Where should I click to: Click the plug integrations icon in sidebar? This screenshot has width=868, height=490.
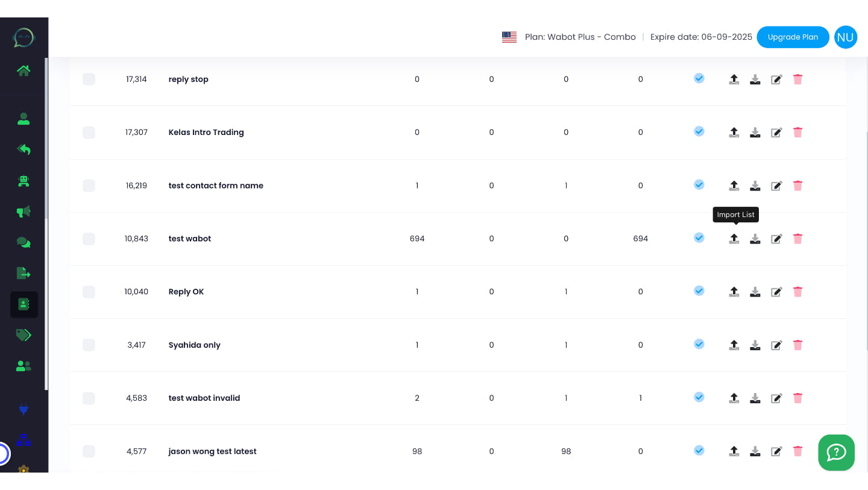(24, 409)
